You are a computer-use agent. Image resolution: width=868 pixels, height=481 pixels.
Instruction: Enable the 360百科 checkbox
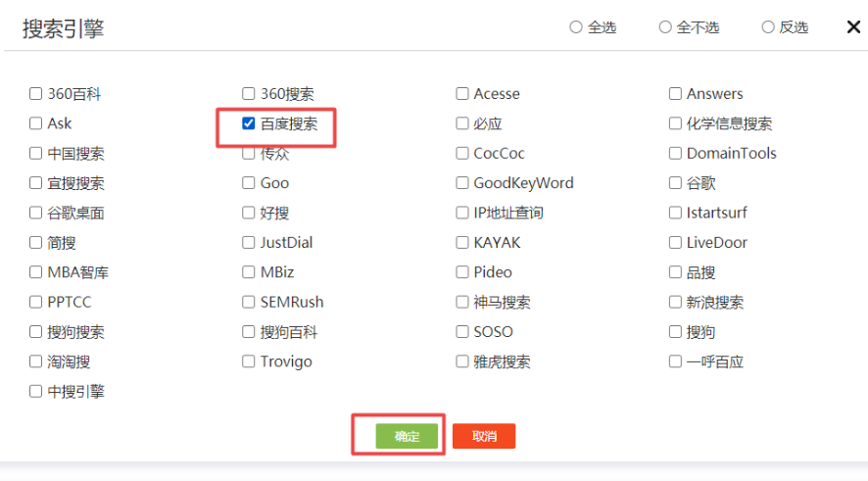point(36,94)
